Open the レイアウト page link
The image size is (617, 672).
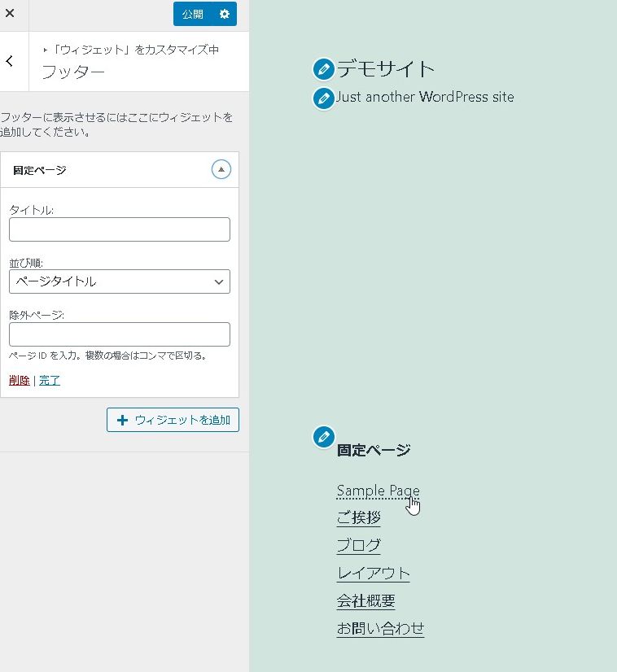[373, 574]
